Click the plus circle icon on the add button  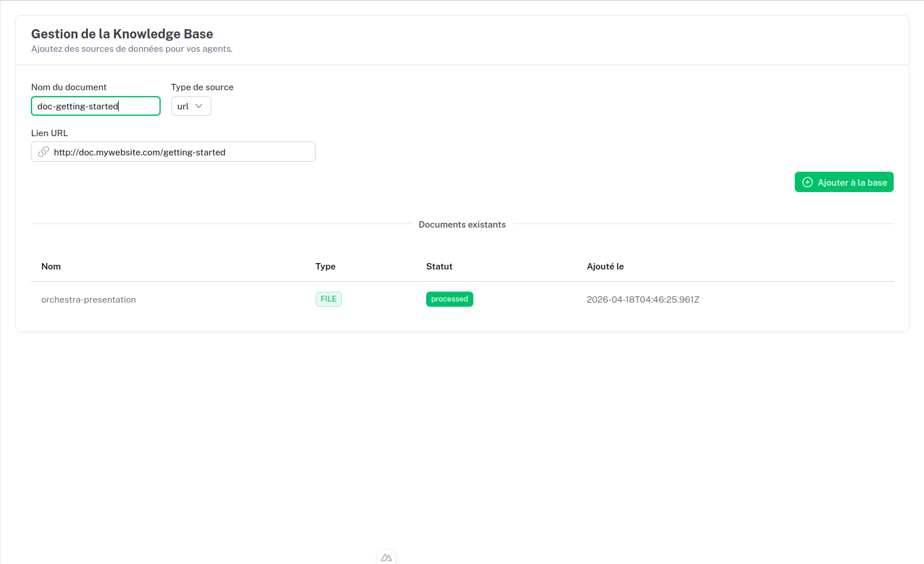pyautogui.click(x=807, y=182)
